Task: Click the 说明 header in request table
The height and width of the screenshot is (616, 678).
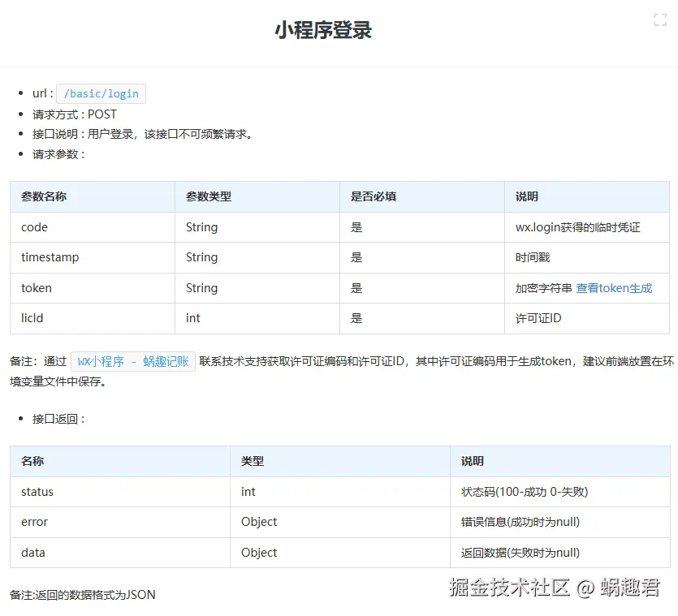Action: [x=587, y=196]
